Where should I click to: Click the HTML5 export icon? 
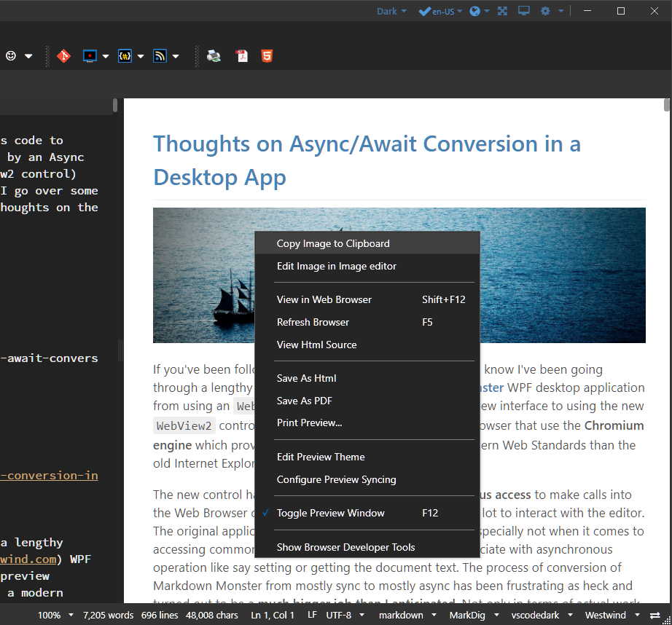click(266, 55)
